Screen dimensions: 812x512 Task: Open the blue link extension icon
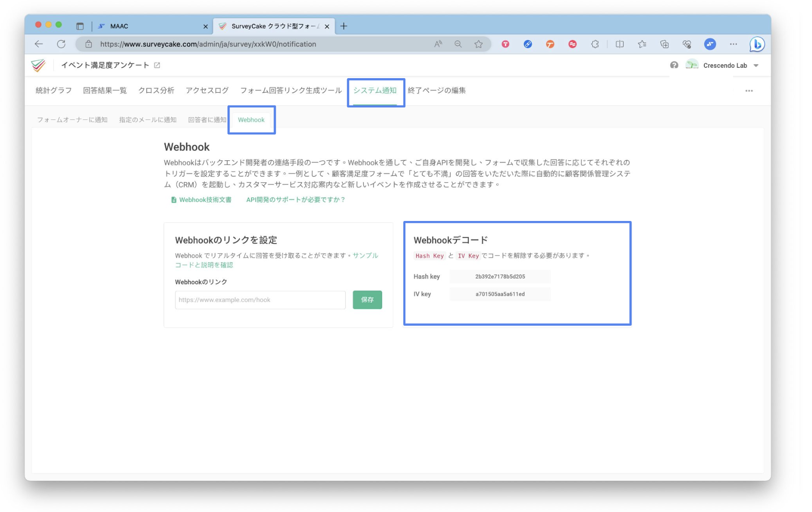click(528, 44)
